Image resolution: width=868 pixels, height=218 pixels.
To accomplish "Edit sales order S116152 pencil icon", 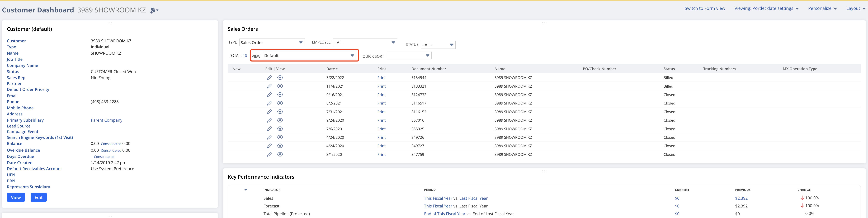I will pyautogui.click(x=269, y=112).
